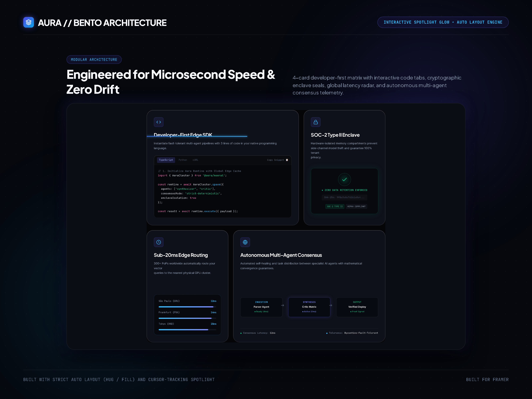Click the arrow between Parser Agent and Critic Matrix
Screen dimensions: 532x399
click(283, 305)
